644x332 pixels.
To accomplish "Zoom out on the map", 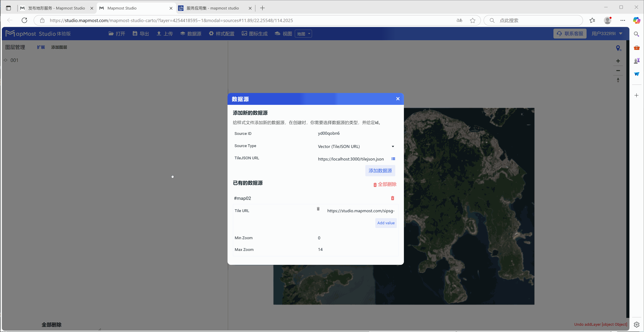I will click(x=618, y=71).
